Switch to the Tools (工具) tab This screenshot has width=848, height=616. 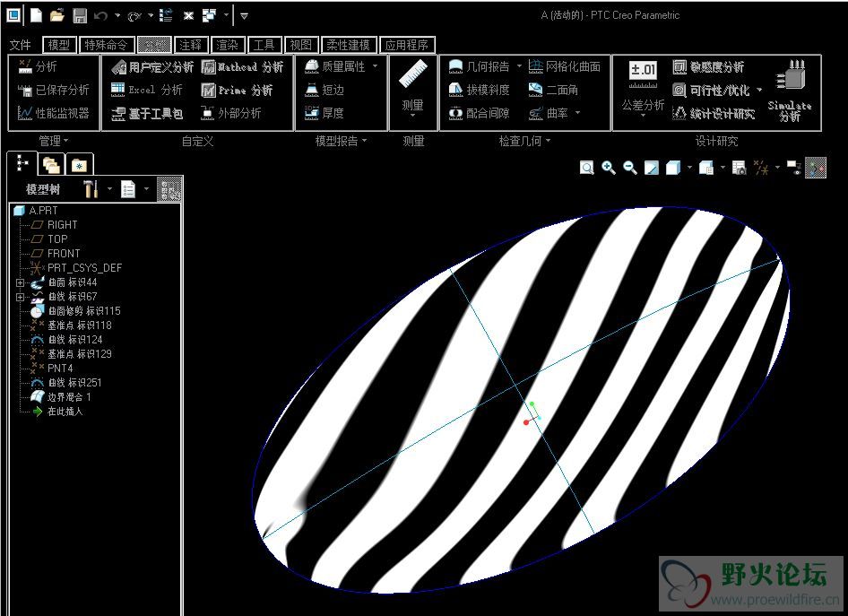264,45
